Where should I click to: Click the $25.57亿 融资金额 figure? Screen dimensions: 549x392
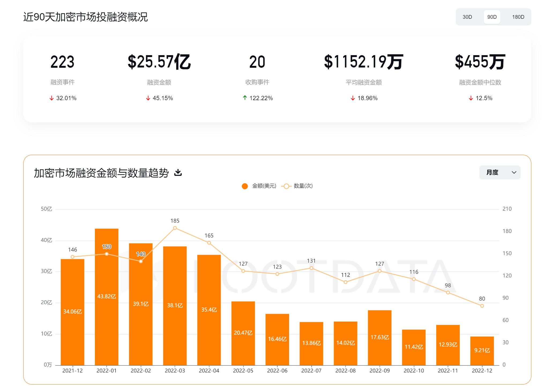tap(159, 62)
